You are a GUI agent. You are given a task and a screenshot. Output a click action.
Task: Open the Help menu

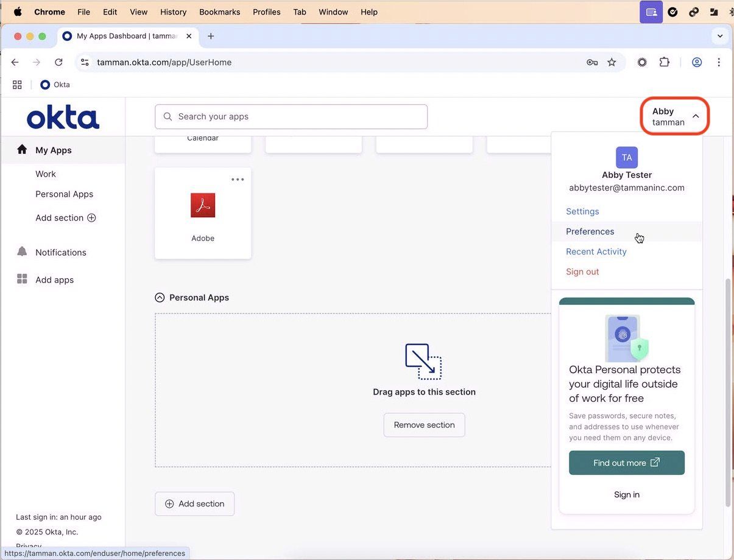tap(369, 12)
